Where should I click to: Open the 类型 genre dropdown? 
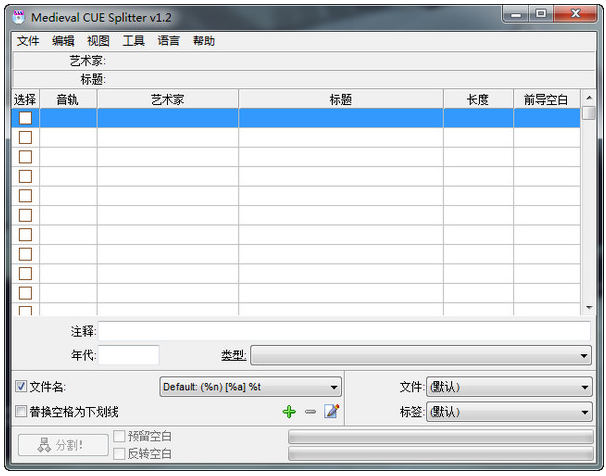click(421, 355)
